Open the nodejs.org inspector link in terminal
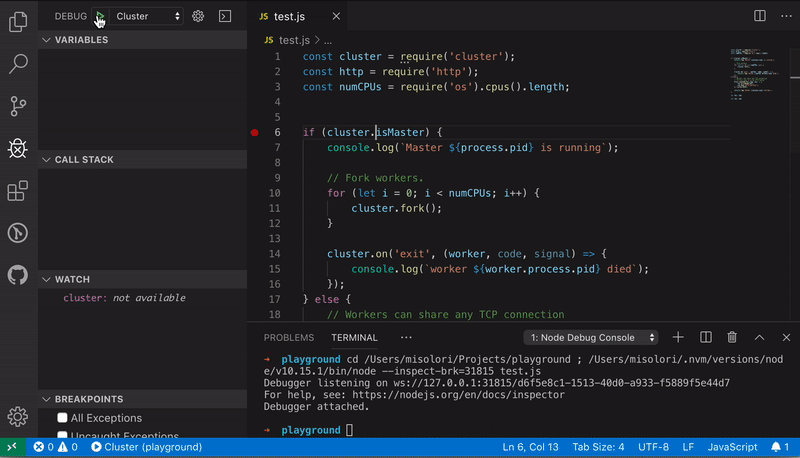 tap(458, 395)
